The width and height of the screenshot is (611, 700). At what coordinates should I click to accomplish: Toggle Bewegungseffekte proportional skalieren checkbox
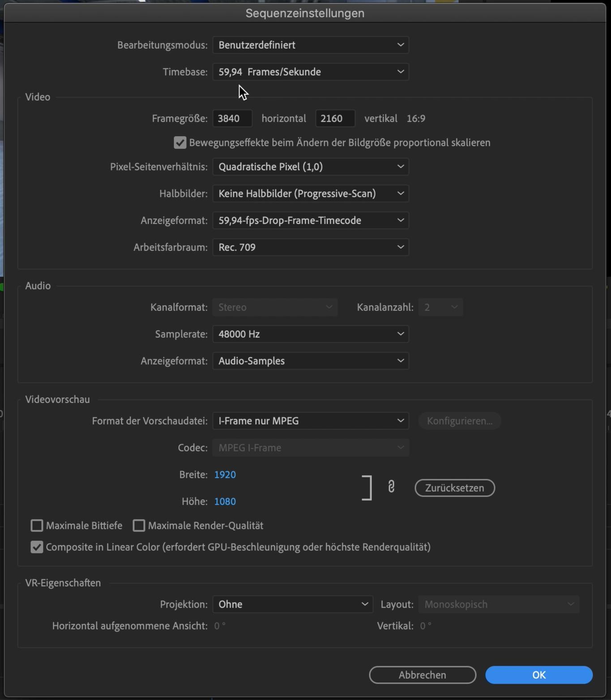click(x=180, y=143)
